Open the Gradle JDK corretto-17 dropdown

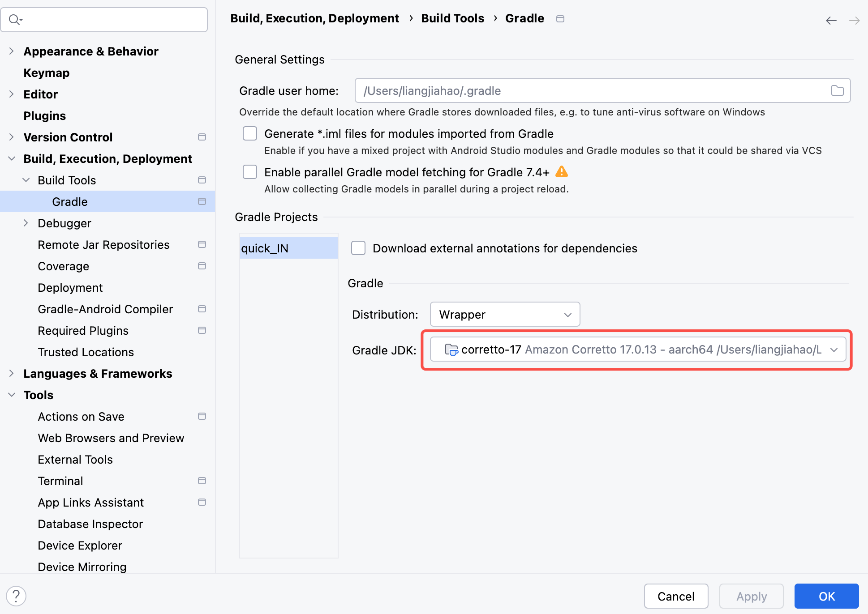(637, 350)
